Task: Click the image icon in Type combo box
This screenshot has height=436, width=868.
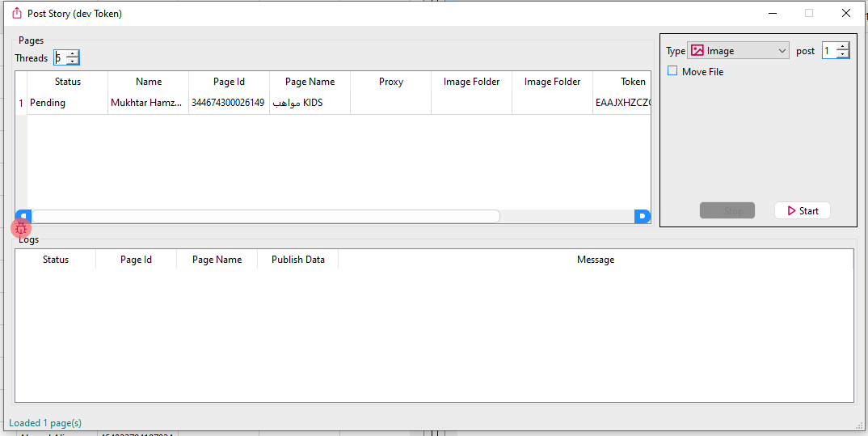Action: coord(697,51)
